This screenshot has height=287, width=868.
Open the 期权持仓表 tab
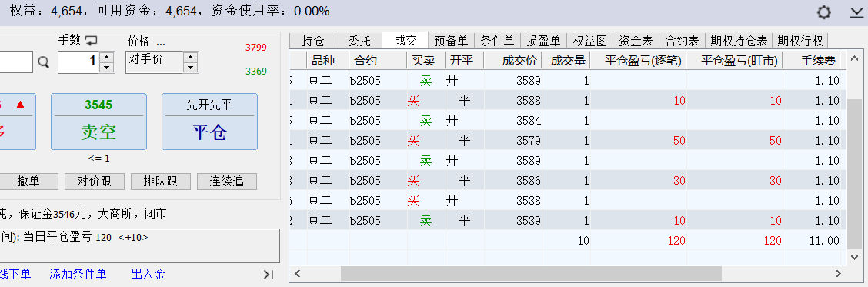(x=739, y=41)
